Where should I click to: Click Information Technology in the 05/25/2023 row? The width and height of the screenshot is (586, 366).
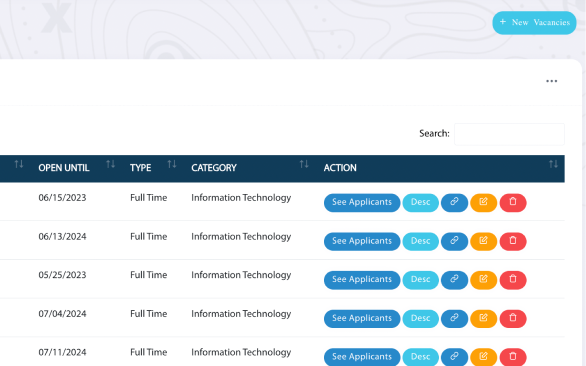pyautogui.click(x=241, y=275)
